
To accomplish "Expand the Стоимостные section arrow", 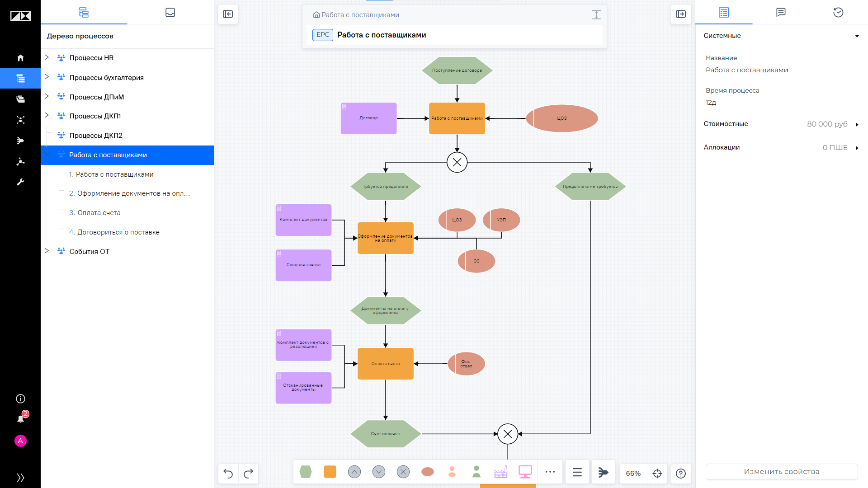I will 857,124.
